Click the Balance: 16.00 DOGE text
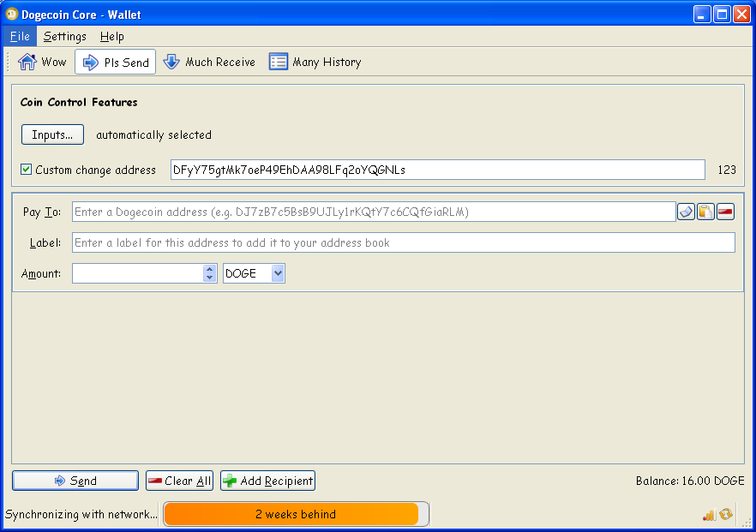 [690, 481]
